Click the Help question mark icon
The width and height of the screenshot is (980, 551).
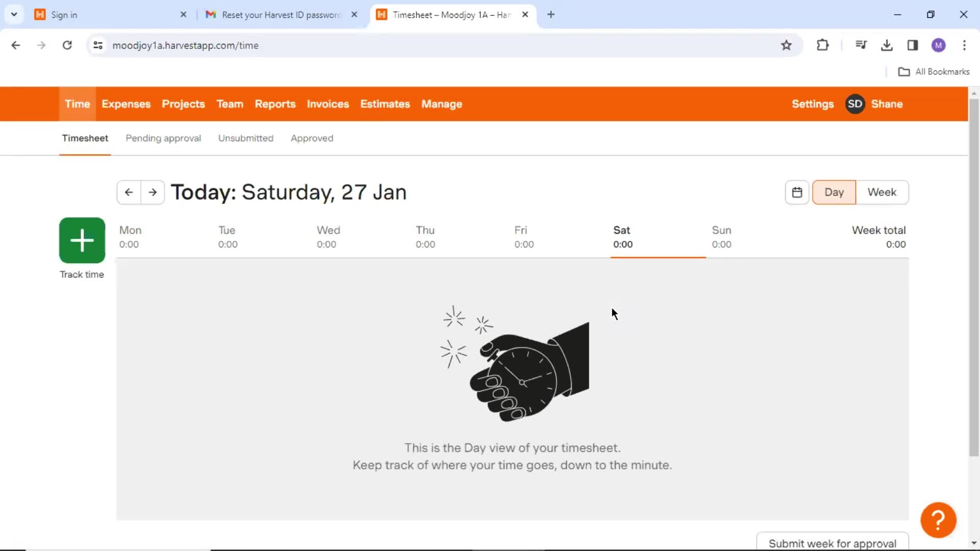click(938, 519)
